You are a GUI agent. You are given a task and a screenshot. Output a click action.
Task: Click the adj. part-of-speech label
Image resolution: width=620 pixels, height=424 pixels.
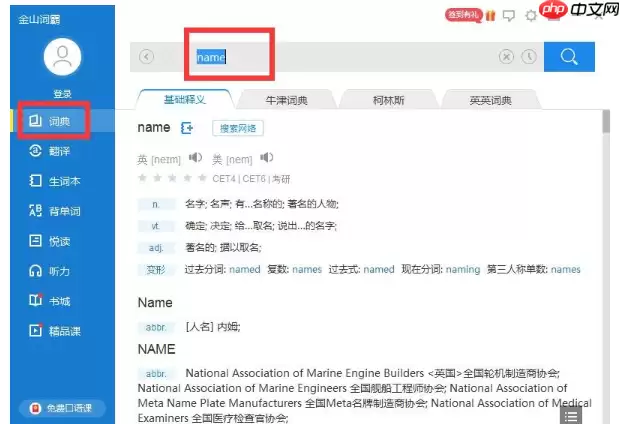coord(156,248)
